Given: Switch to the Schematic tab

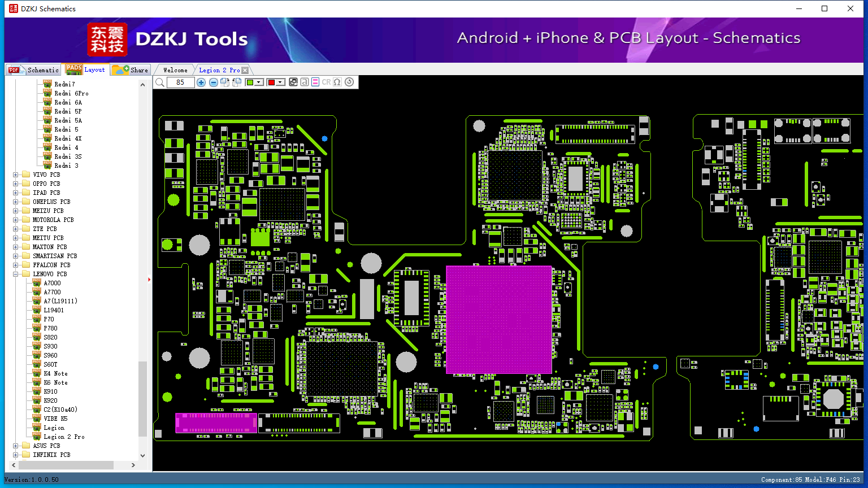Looking at the screenshot, I should coord(33,69).
